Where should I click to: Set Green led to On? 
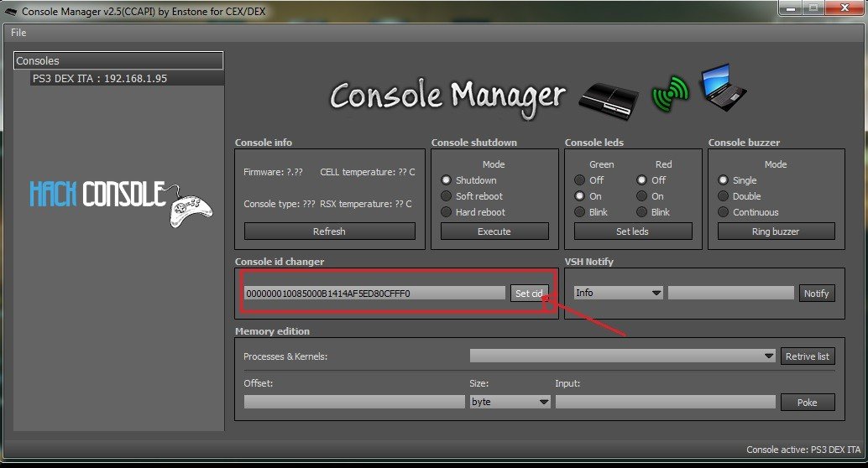579,195
